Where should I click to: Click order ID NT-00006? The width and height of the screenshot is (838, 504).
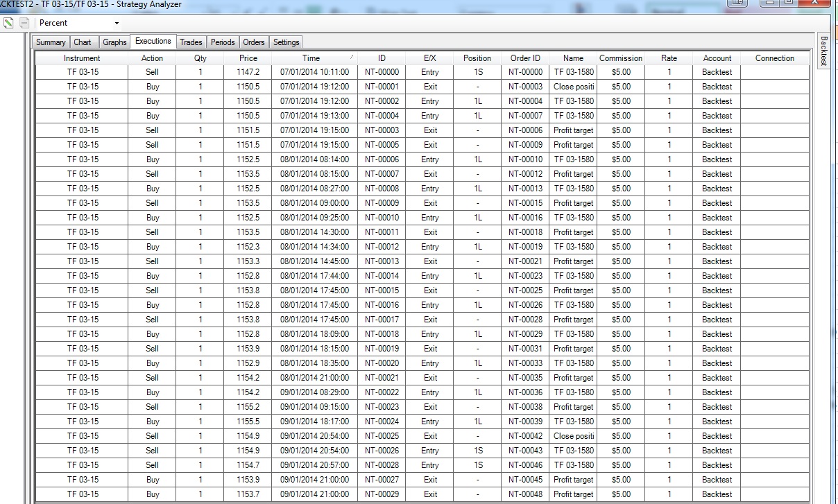click(x=525, y=130)
